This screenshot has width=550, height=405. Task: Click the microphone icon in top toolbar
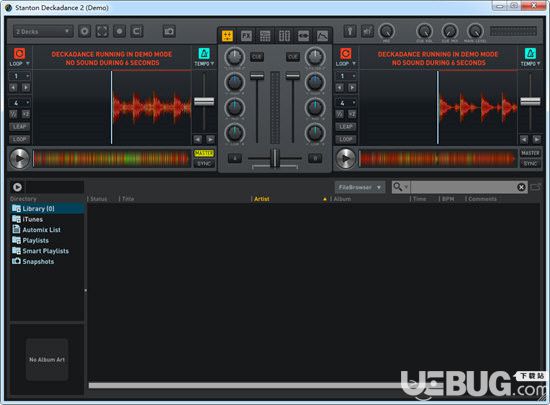click(x=349, y=32)
